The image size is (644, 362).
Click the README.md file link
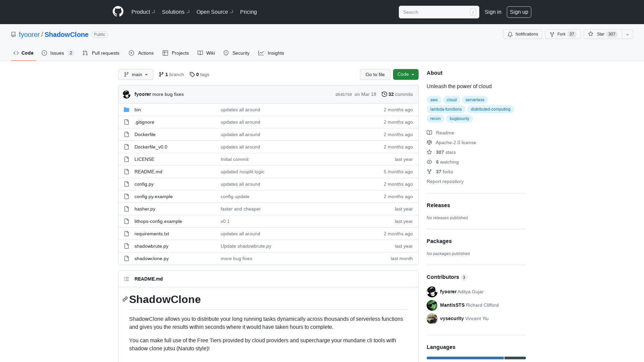(x=148, y=172)
